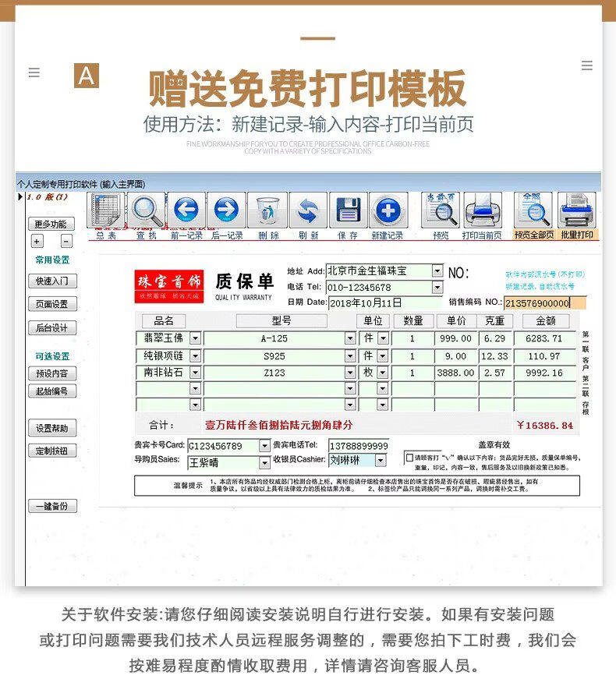Click the 查找 magnifier search icon

(x=147, y=210)
